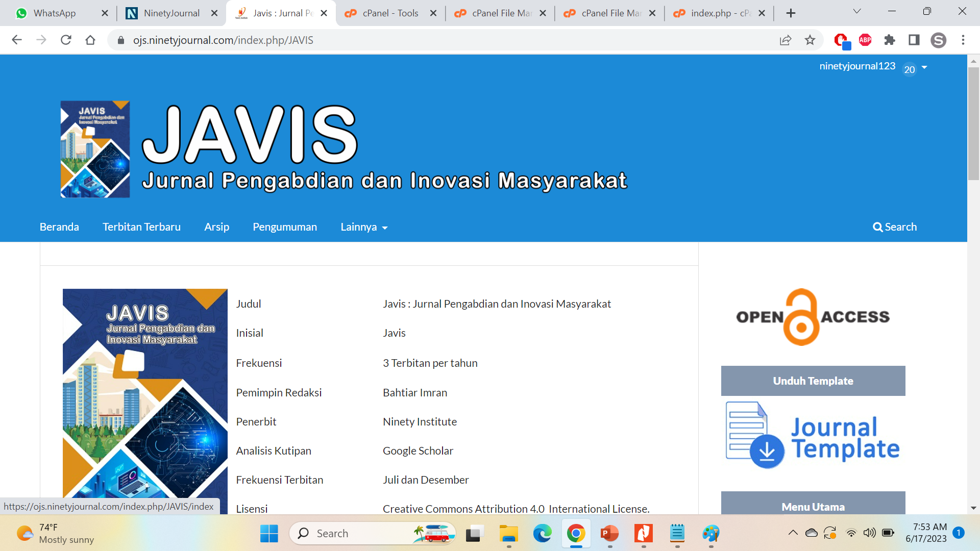The height and width of the screenshot is (551, 980).
Task: Open a new browser tab
Action: coord(791,13)
